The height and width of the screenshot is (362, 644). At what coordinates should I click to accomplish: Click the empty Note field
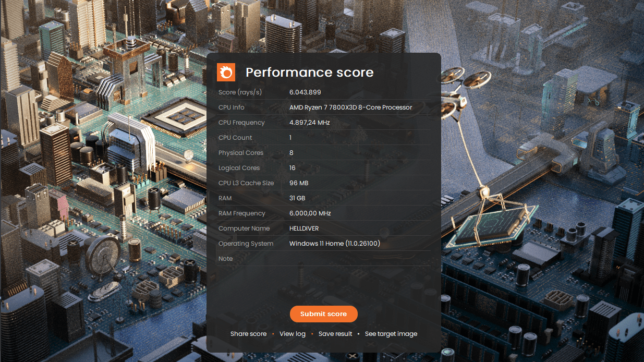pyautogui.click(x=360, y=259)
